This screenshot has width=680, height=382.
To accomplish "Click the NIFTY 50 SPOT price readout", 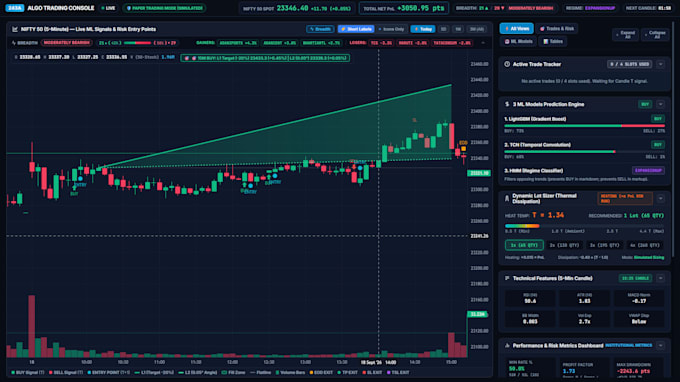I will click(297, 8).
